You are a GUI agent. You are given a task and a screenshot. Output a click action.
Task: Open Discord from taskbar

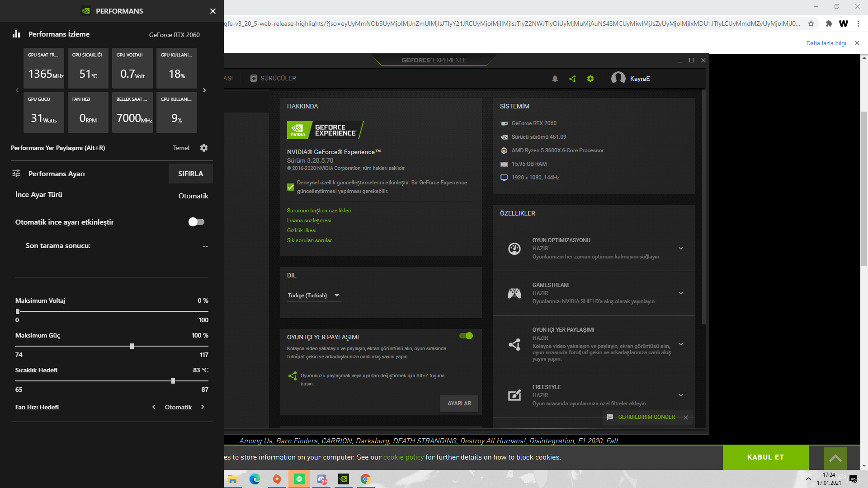tap(321, 479)
